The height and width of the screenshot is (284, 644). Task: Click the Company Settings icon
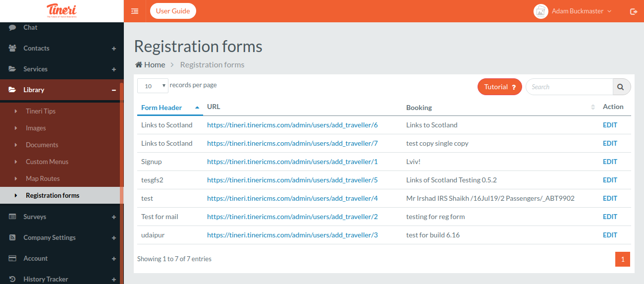pyautogui.click(x=12, y=237)
